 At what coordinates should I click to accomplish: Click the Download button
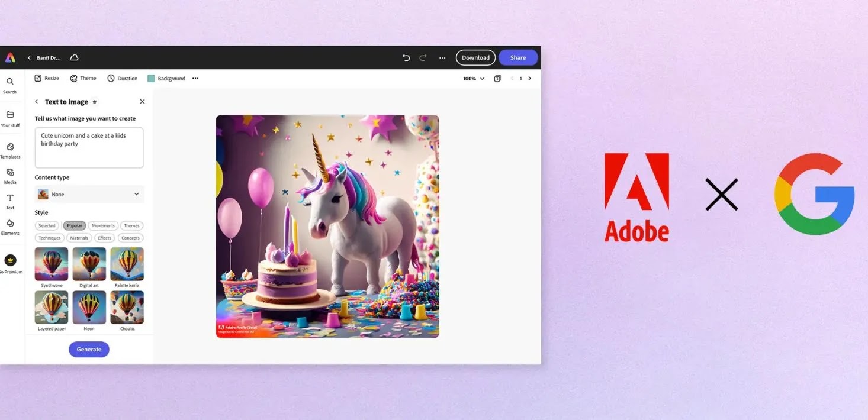click(x=475, y=57)
